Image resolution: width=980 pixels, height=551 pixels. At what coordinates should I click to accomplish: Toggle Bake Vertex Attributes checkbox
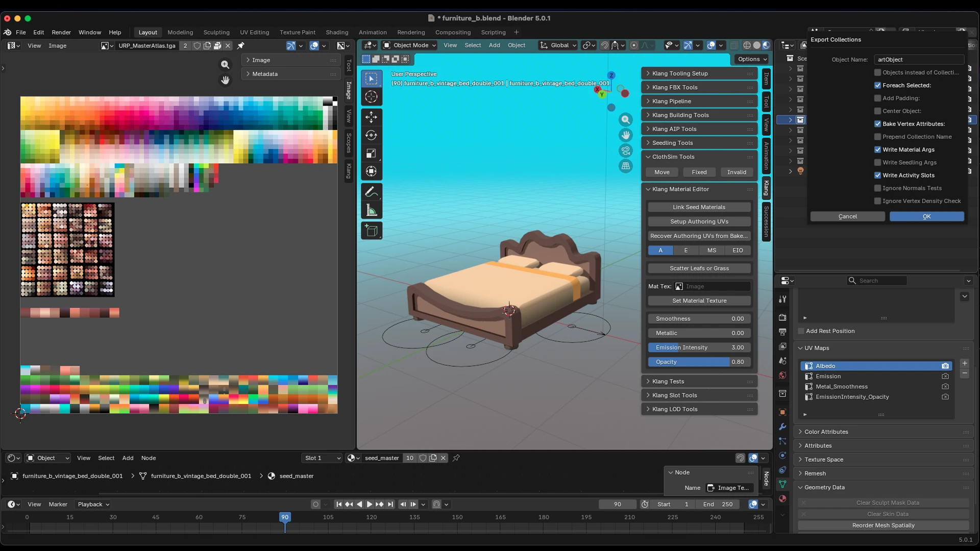point(877,124)
